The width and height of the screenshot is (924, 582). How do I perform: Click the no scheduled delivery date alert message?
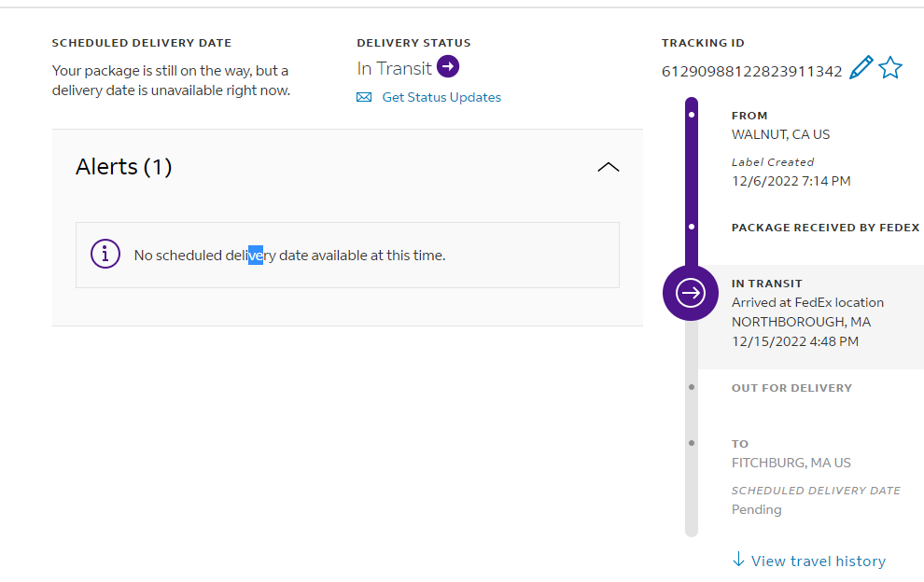point(289,255)
